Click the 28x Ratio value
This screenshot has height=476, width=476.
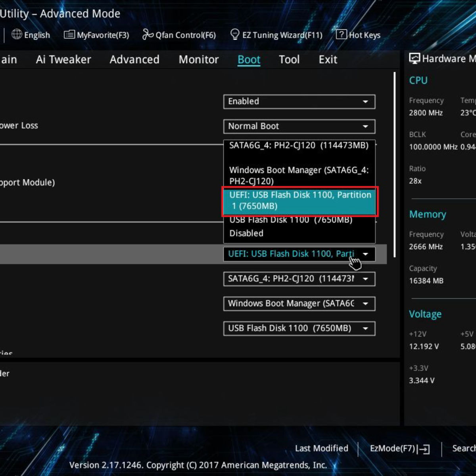[x=415, y=181]
